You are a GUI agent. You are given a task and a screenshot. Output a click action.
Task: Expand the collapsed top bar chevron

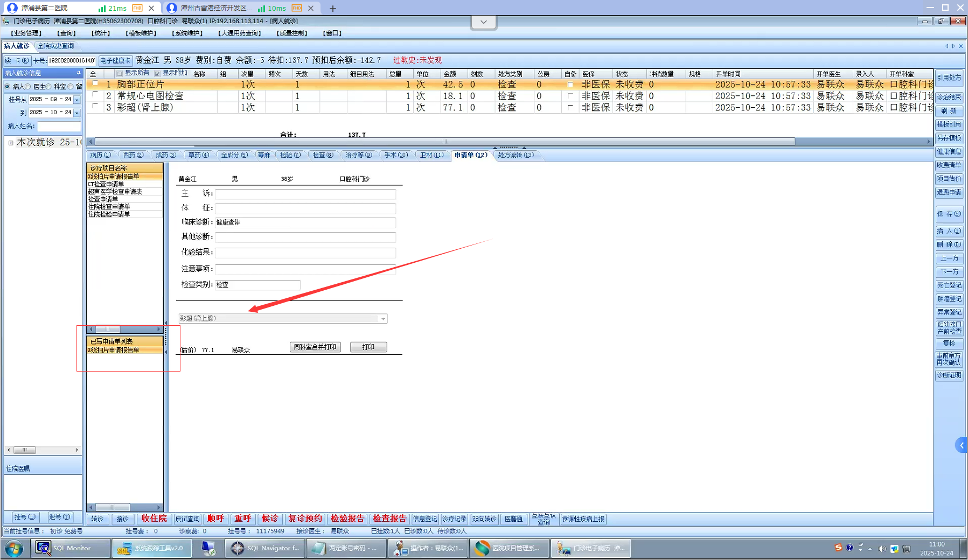pos(483,22)
